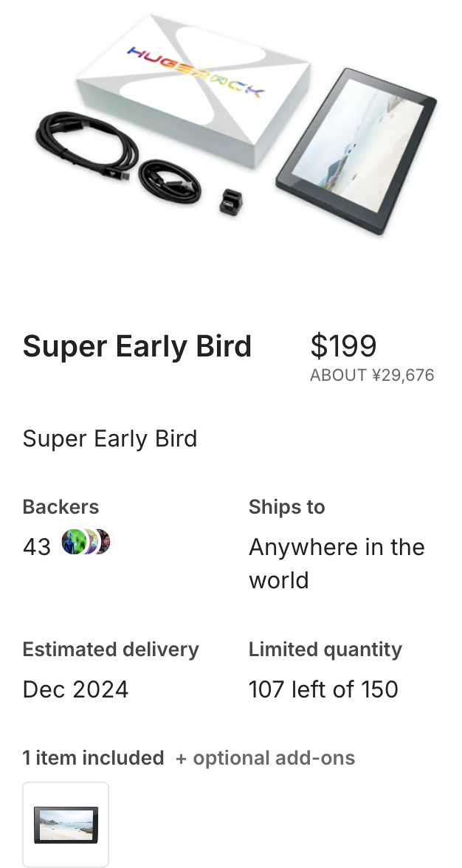Click the $199 pledge price

pos(343,345)
